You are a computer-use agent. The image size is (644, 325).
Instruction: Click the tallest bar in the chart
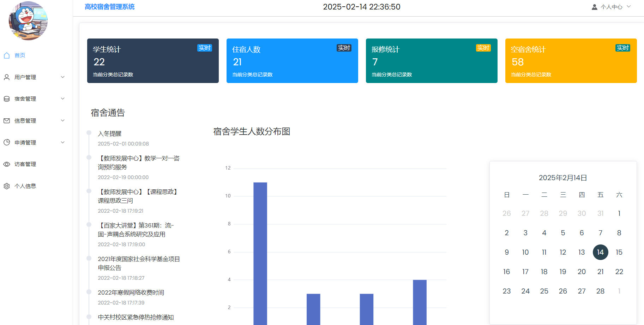pos(260,254)
